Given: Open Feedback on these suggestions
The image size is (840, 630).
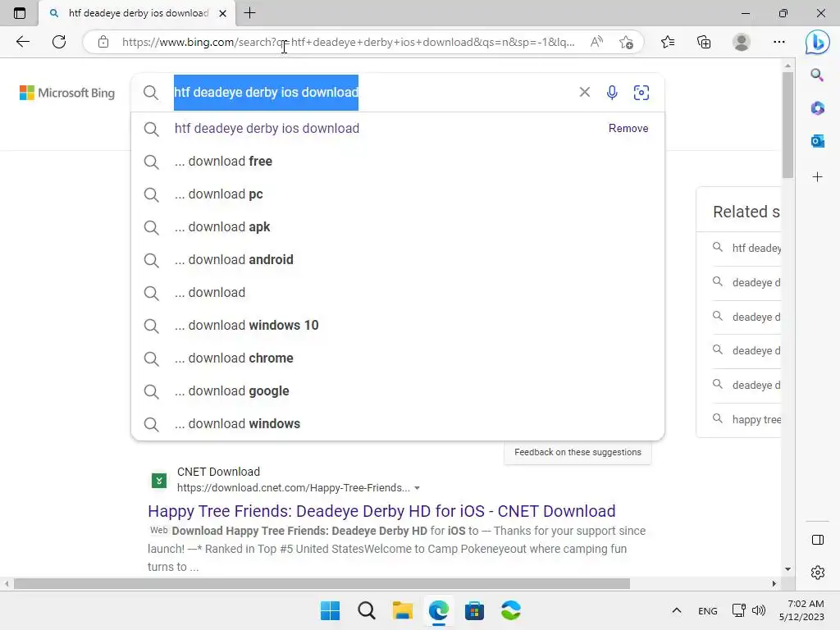Looking at the screenshot, I should (577, 452).
